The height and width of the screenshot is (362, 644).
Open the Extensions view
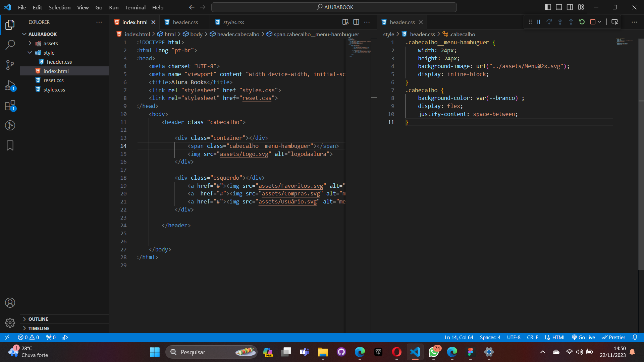point(10,106)
